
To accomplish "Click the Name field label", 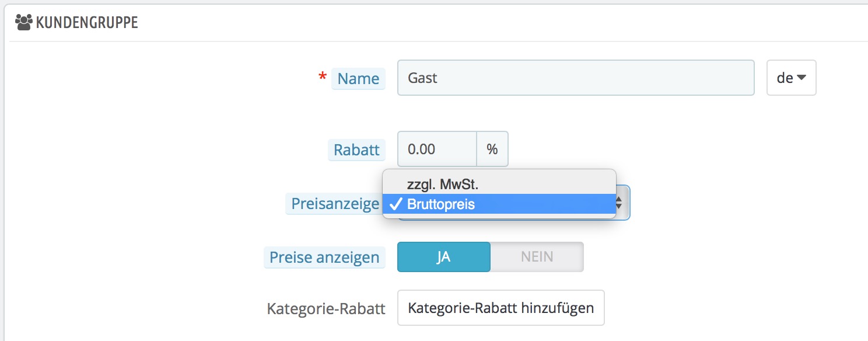I will 358,78.
